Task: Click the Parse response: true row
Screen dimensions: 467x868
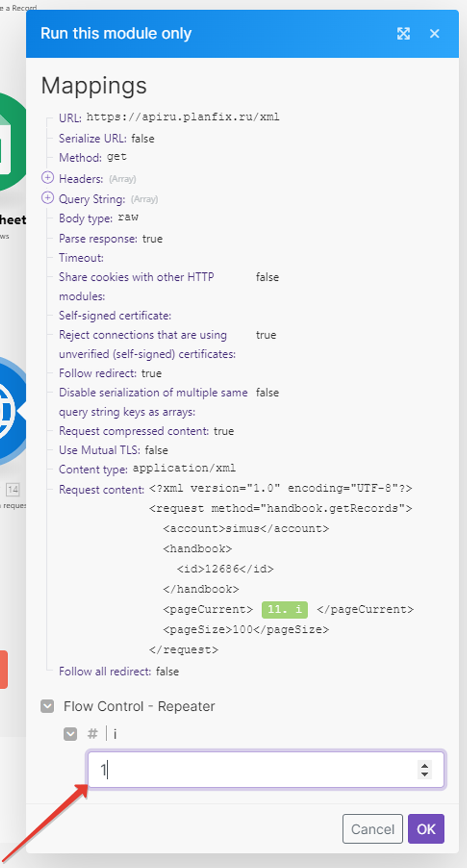Action: point(111,239)
